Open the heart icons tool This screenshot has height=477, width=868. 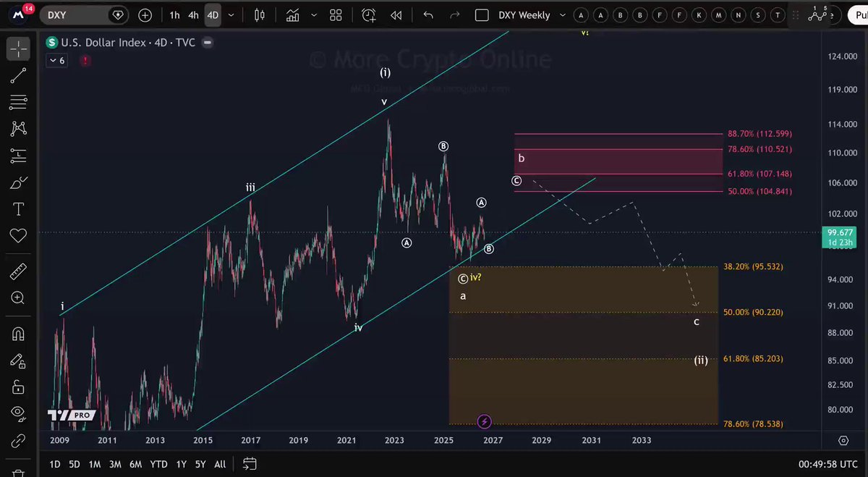[18, 235]
